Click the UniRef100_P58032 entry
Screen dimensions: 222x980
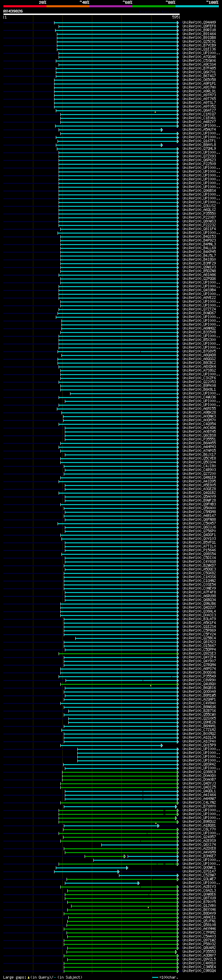coord(199,943)
